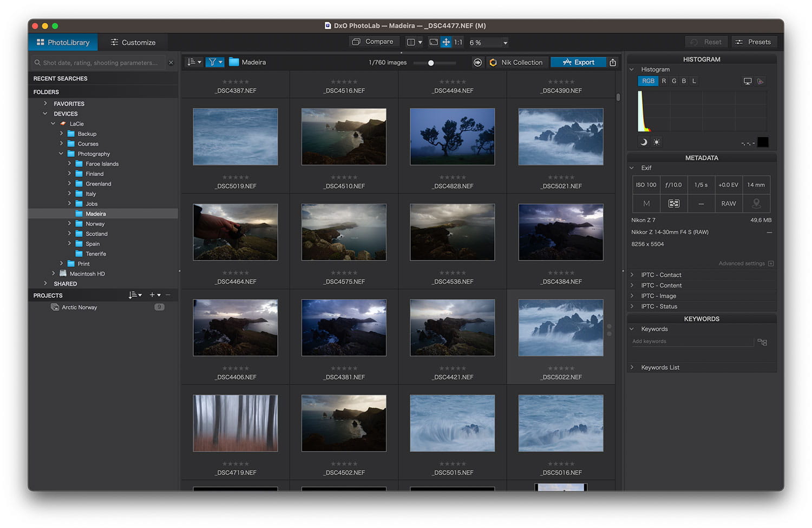
Task: Expand the IPTC - Contact section
Action: [632, 275]
